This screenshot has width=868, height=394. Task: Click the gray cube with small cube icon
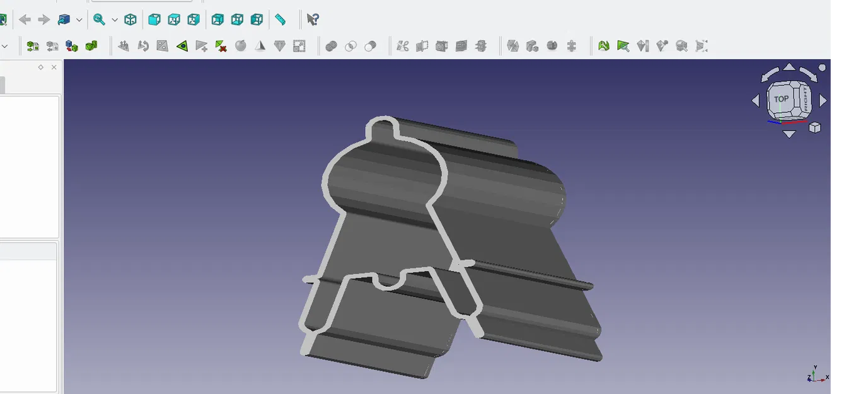tap(533, 46)
